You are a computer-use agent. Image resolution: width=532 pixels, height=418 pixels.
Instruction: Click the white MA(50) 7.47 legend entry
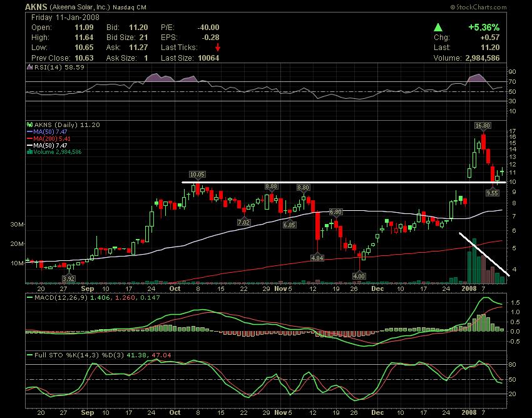pyautogui.click(x=47, y=145)
